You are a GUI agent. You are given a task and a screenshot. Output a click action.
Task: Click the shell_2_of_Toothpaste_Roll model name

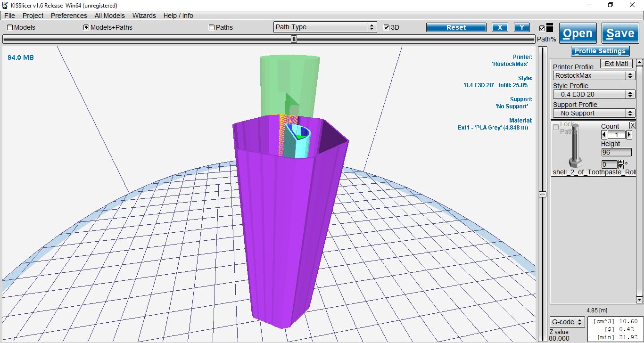click(594, 172)
